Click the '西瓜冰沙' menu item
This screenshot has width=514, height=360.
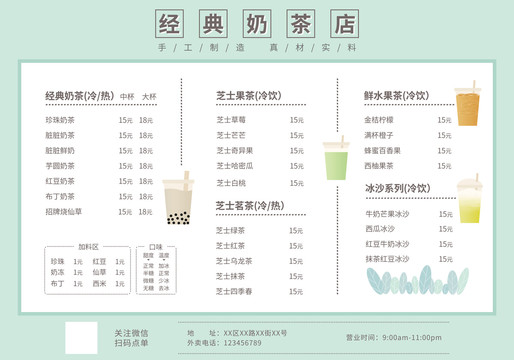coord(380,229)
